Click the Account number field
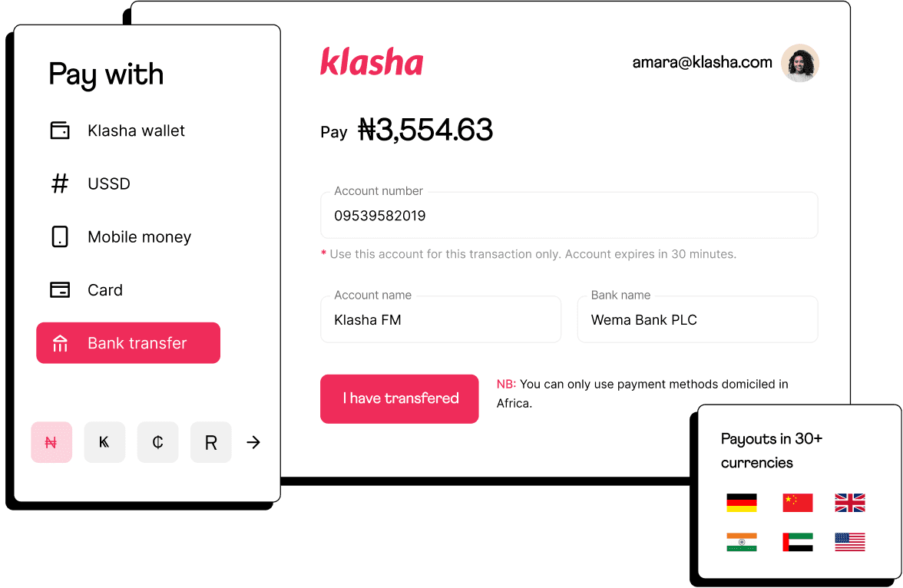This screenshot has width=903, height=588. (568, 216)
